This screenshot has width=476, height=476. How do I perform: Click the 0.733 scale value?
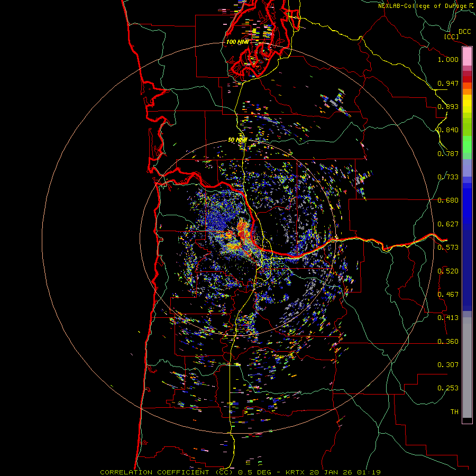click(x=448, y=177)
